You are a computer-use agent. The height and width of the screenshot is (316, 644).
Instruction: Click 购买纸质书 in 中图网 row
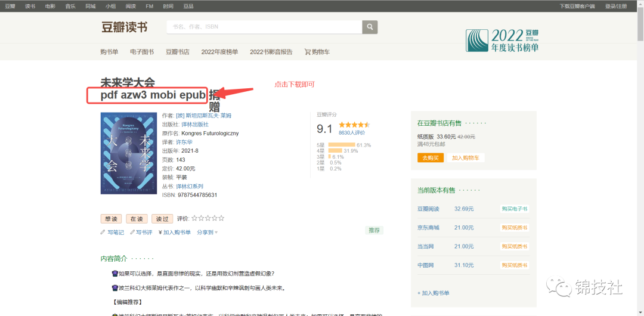tap(514, 265)
